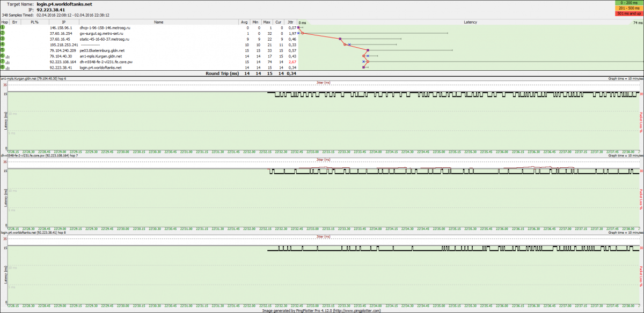
Task: Select IP 79.104.240.209 in hop 5
Action: point(63,50)
